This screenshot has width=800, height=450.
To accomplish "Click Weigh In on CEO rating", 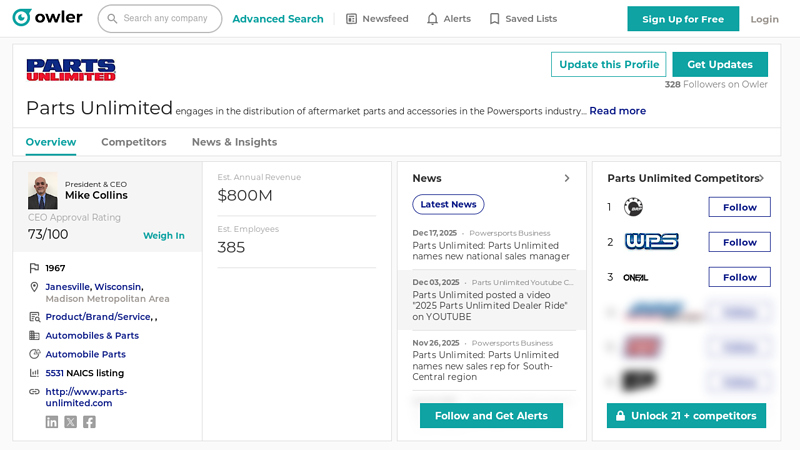I will pos(164,236).
